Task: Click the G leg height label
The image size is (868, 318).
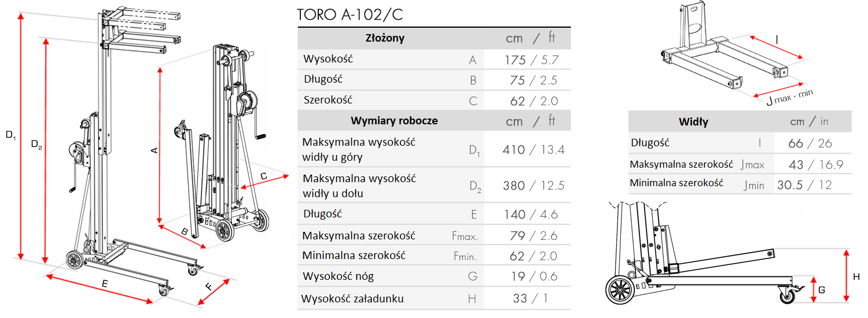Action: point(822,291)
